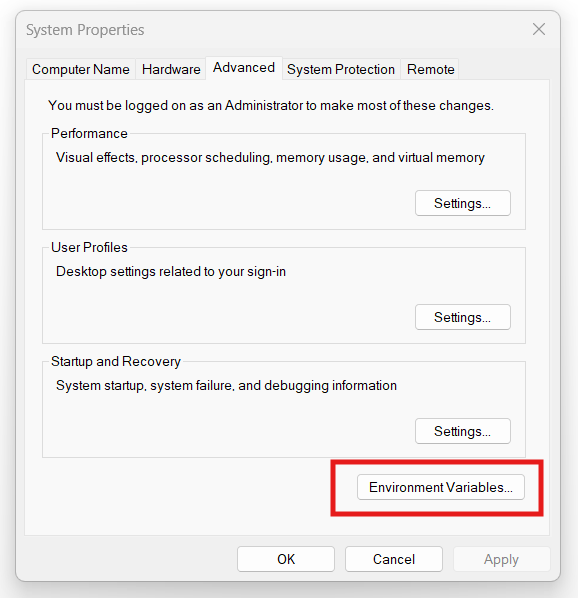Click the Performance group label
Viewport: 578px width, 598px height.
[89, 133]
